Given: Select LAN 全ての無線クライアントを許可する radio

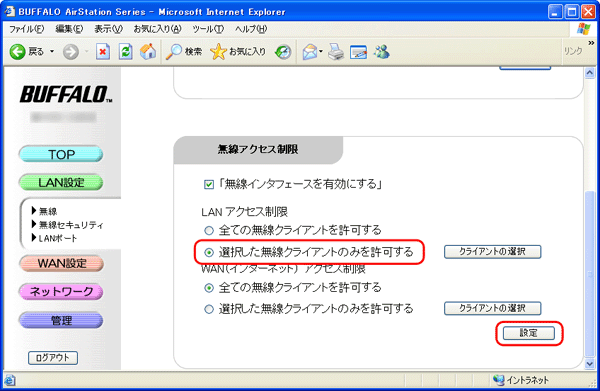Looking at the screenshot, I should click(x=209, y=230).
